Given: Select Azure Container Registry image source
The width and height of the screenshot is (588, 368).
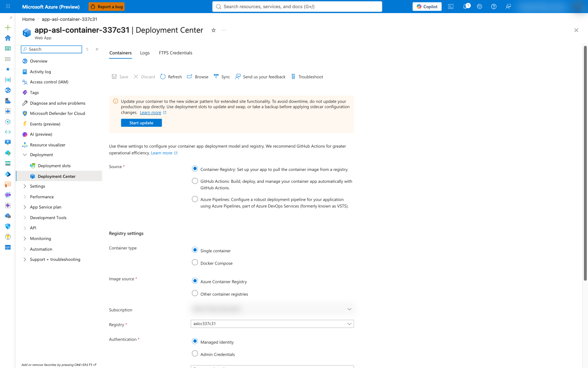Looking at the screenshot, I should coord(195,281).
